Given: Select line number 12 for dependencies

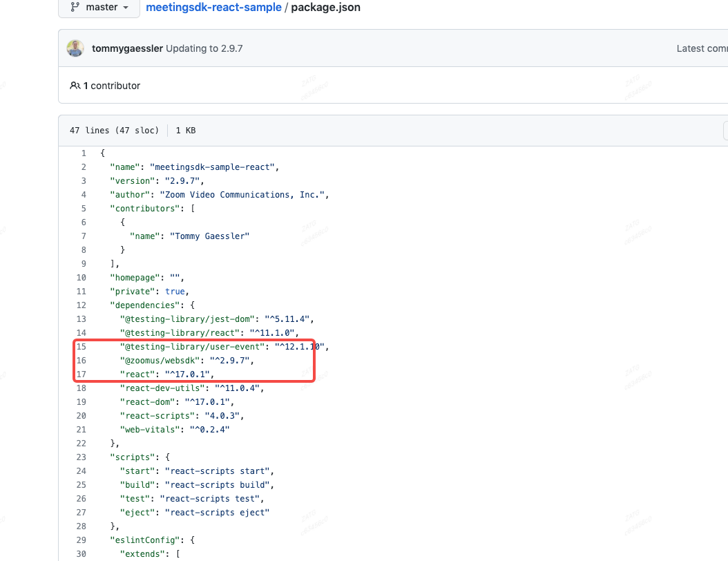Looking at the screenshot, I should coord(82,305).
